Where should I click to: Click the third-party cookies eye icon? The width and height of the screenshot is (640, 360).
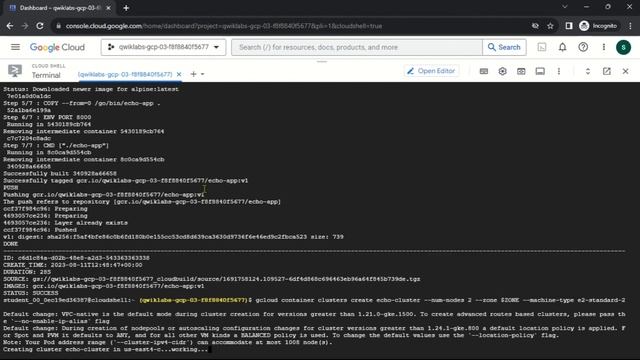535,26
